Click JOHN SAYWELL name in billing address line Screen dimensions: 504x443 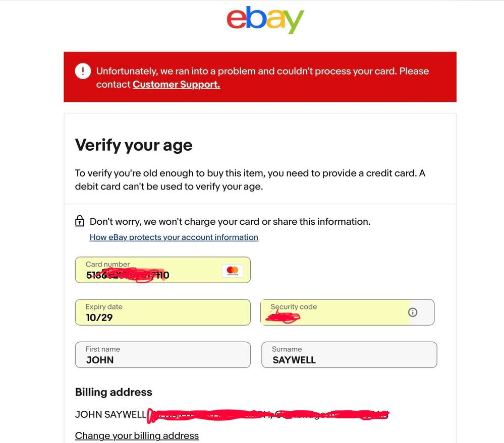pyautogui.click(x=110, y=415)
